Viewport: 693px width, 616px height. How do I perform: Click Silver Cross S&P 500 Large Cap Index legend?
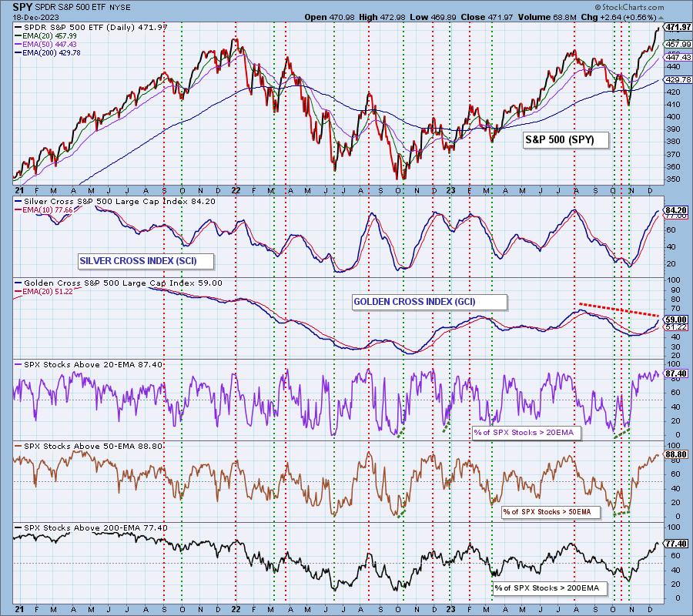point(115,201)
